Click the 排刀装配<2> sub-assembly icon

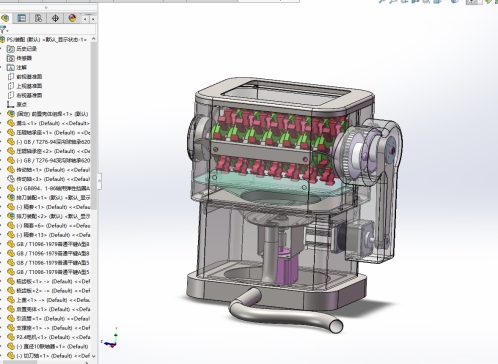[x=11, y=216]
